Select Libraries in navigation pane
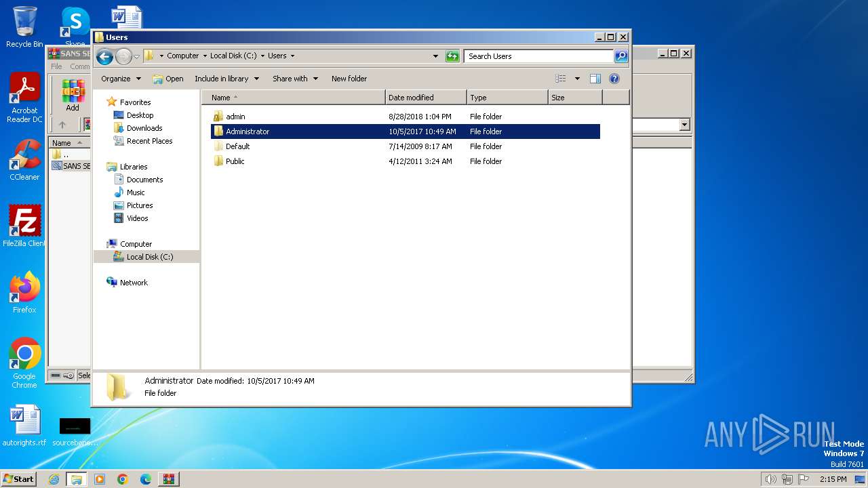Image resolution: width=868 pixels, height=488 pixels. pos(134,167)
